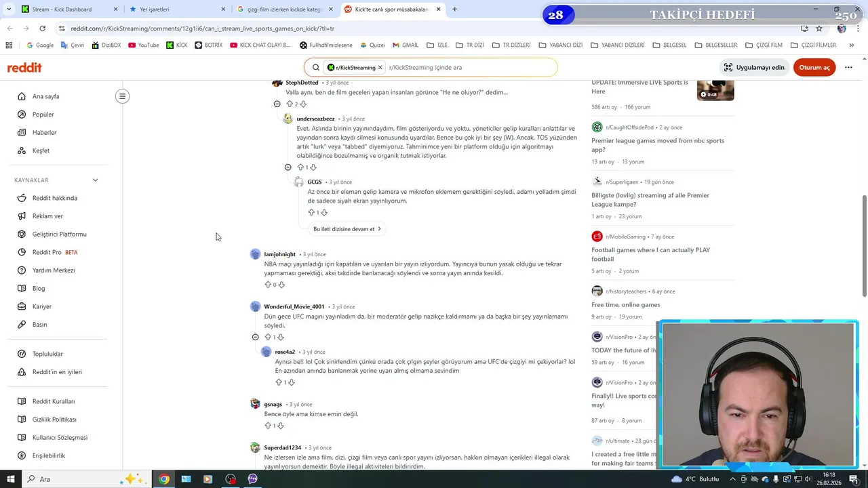Click the browser address bar URL
868x488 pixels.
(x=202, y=28)
